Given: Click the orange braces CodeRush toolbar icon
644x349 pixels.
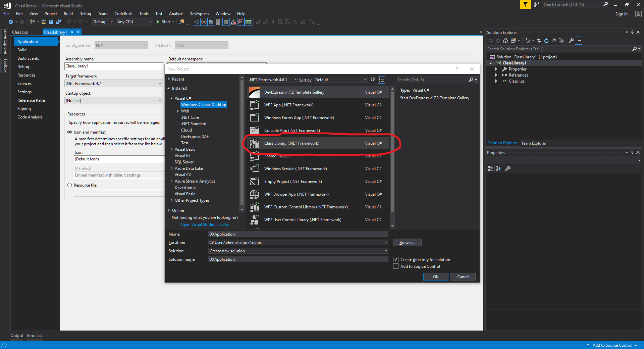Looking at the screenshot, I should 204,22.
